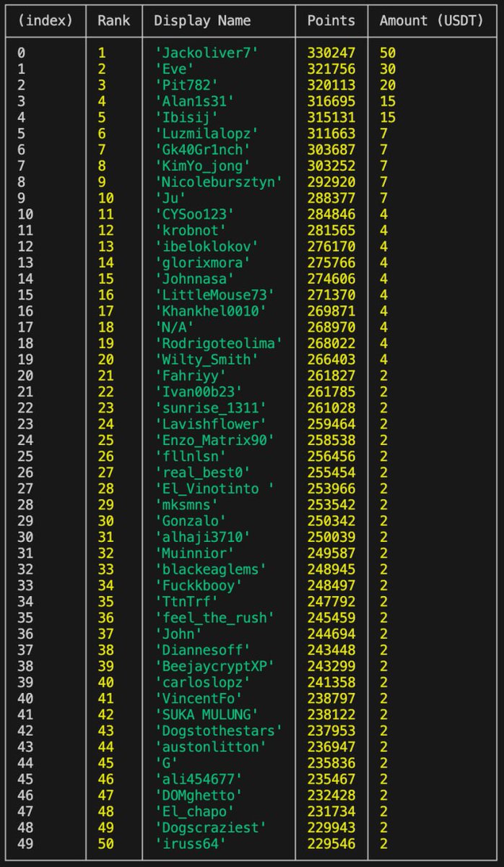The height and width of the screenshot is (867, 504).
Task: Click the name 'feel_the_rush'
Action: tap(214, 618)
